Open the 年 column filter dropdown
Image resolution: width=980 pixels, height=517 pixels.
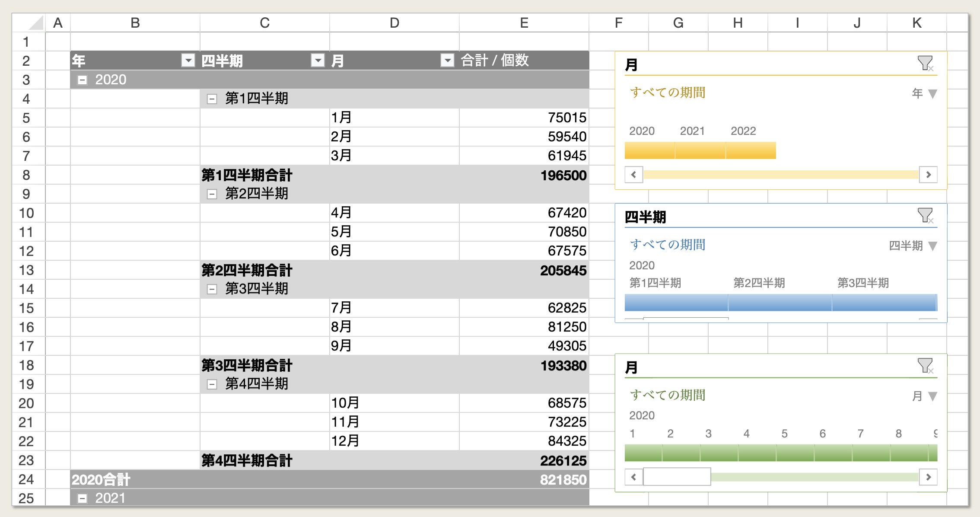coord(188,61)
